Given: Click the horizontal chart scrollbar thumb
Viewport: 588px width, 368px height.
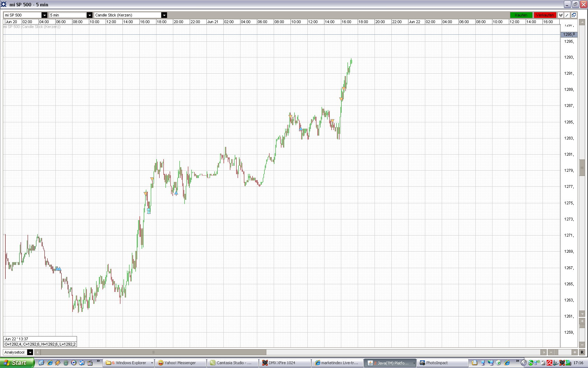Looking at the screenshot, I should pos(153,352).
